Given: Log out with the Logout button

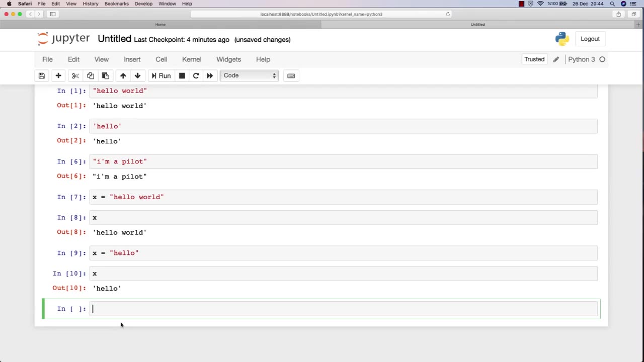Looking at the screenshot, I should (590, 39).
